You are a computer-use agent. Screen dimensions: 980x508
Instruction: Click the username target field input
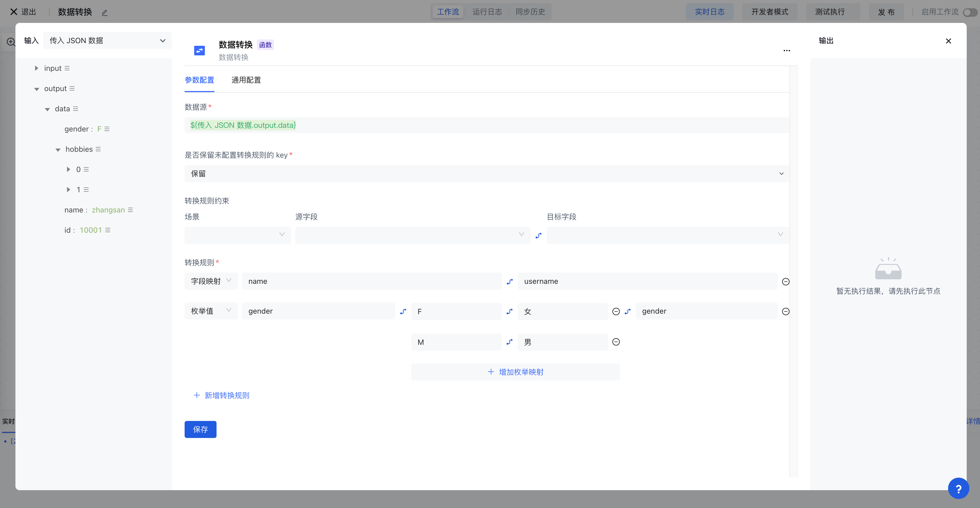(x=647, y=281)
